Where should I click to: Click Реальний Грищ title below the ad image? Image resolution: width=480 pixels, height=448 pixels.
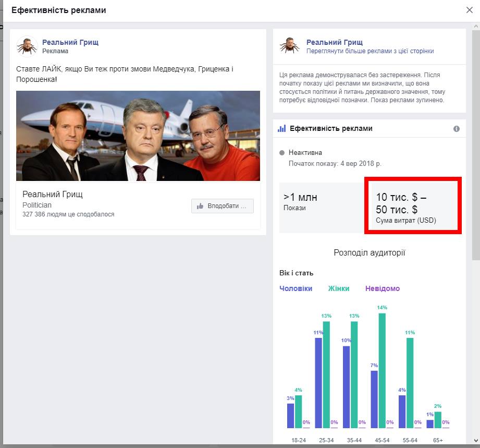(x=53, y=195)
